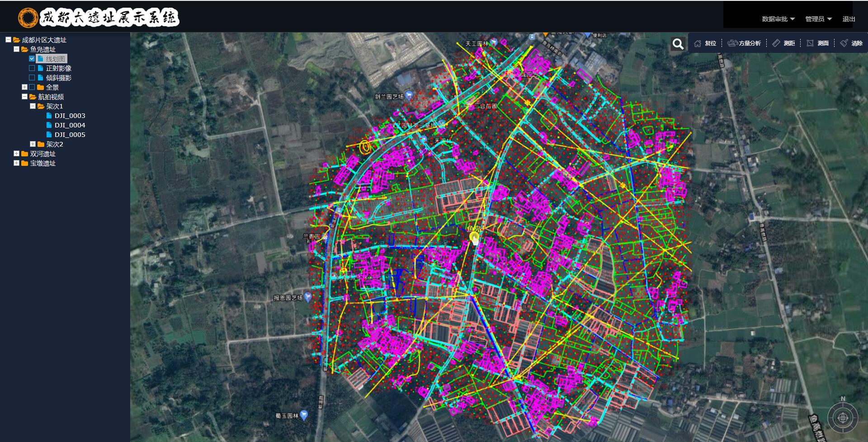868x442 pixels.
Task: Click 退出 to log out
Action: (849, 19)
